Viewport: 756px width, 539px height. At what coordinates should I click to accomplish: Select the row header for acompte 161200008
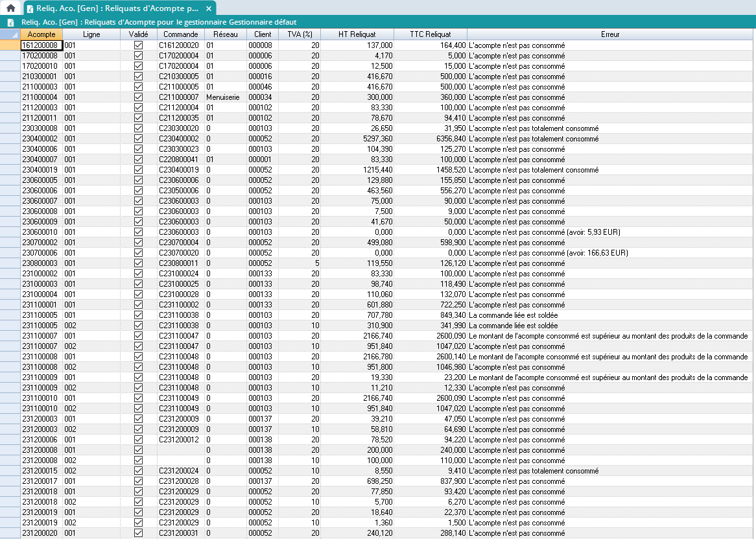coord(10,45)
